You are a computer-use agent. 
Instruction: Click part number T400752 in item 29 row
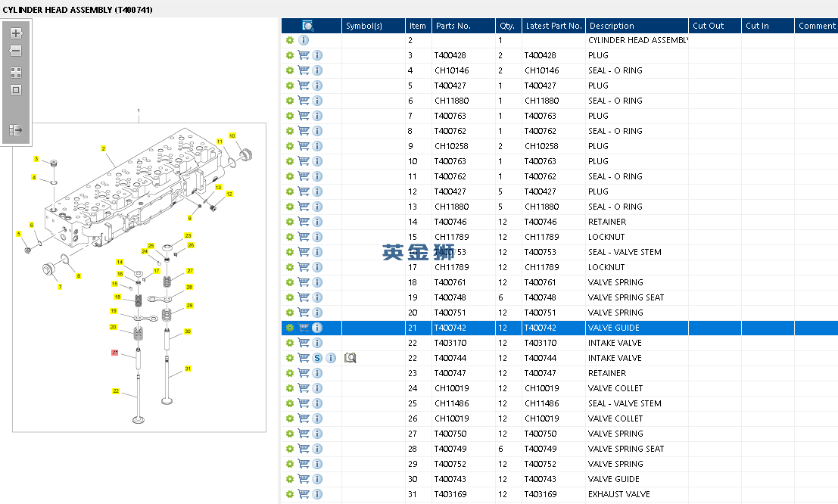(450, 464)
